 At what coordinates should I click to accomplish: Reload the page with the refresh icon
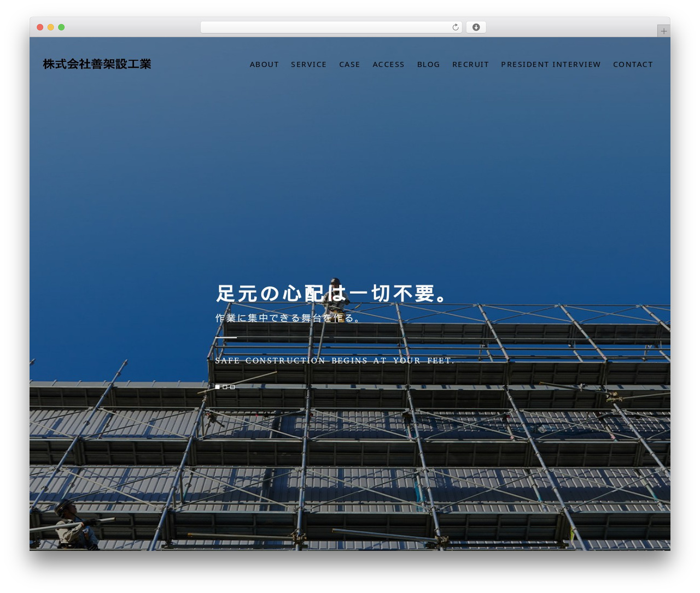456,27
